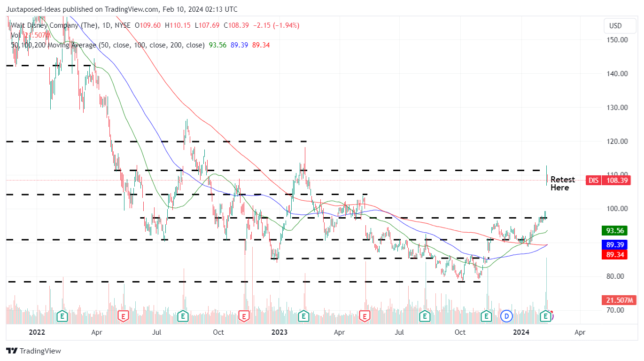
Task: Click the 21.507M volume label
Action: [619, 300]
